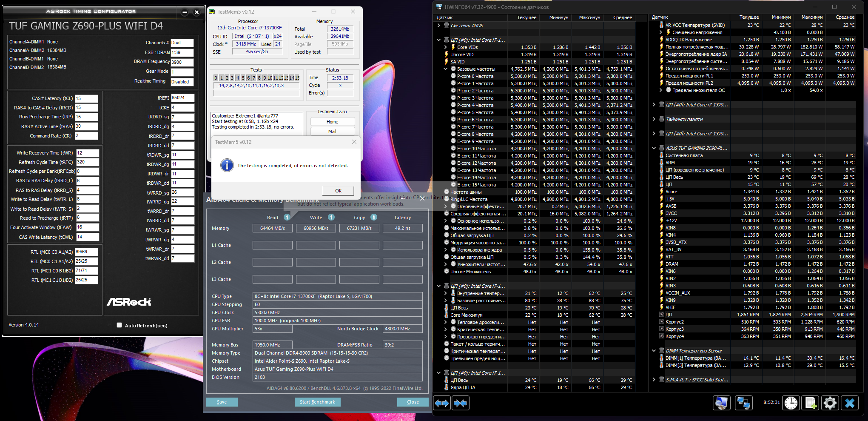This screenshot has height=421, width=868.
Task: Click the CAS# Latency (tCL) value field
Action: pos(86,98)
